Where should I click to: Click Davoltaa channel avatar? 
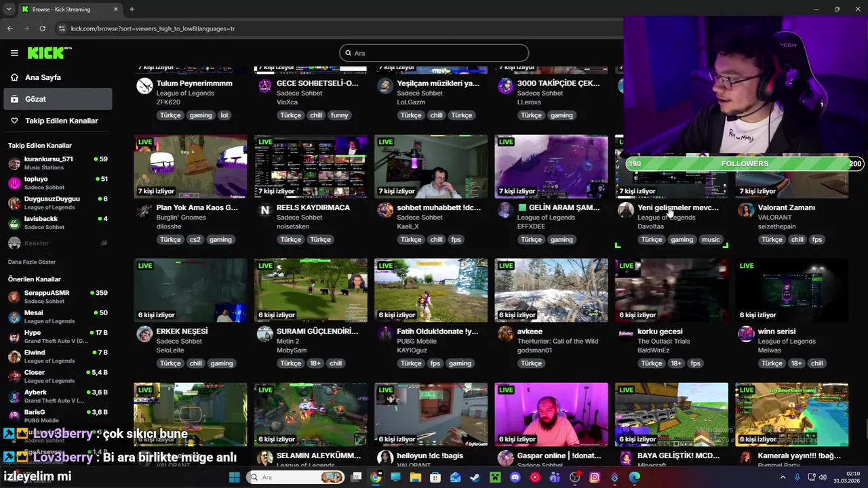click(625, 210)
